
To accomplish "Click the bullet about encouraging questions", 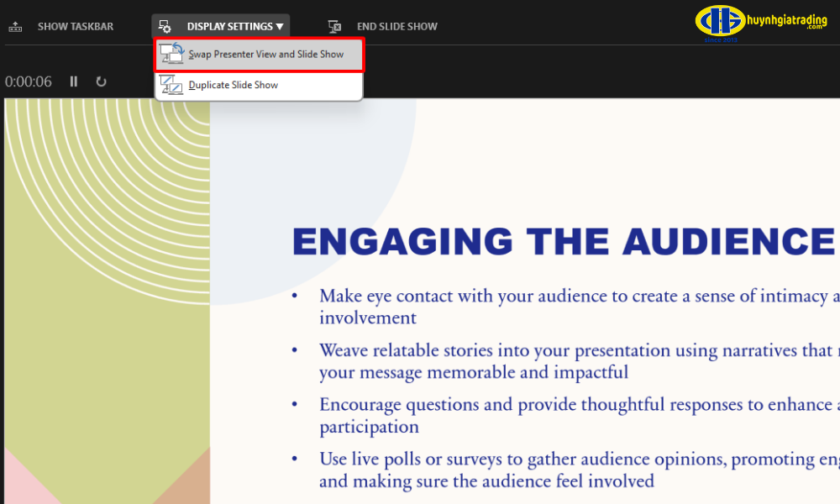I will tap(571, 415).
